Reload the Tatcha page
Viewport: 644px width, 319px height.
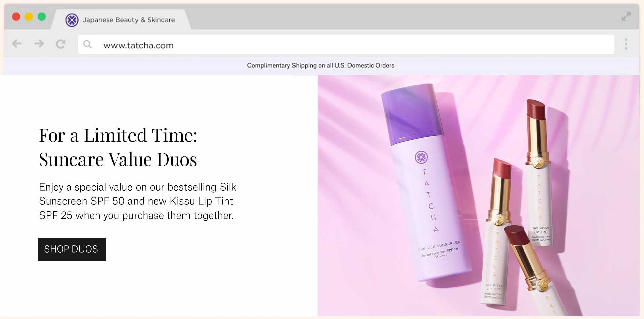coord(61,44)
